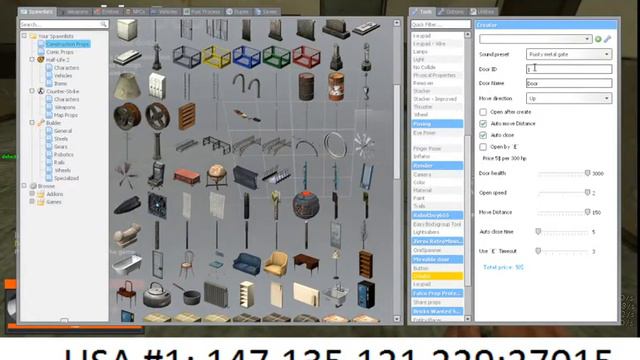640x360 pixels.
Task: Spawn the wooden chair prop
Action: [187, 264]
